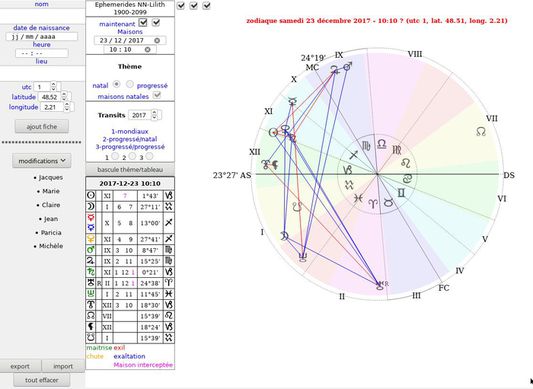Click the date de naissance field
The image size is (533, 389).
pyautogui.click(x=42, y=36)
